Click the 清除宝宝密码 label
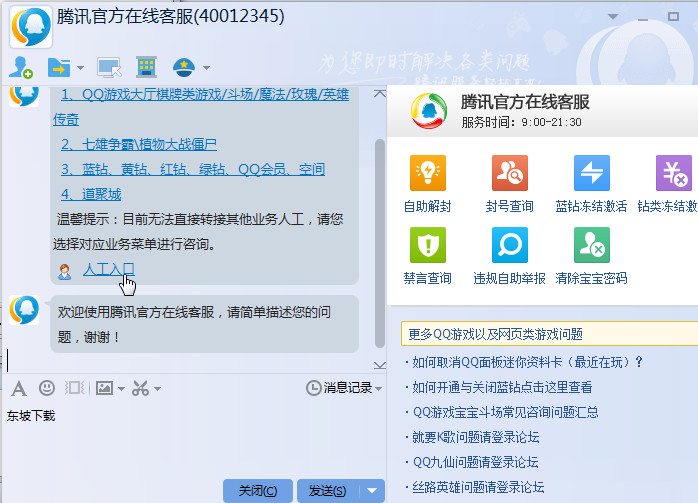 (x=591, y=278)
